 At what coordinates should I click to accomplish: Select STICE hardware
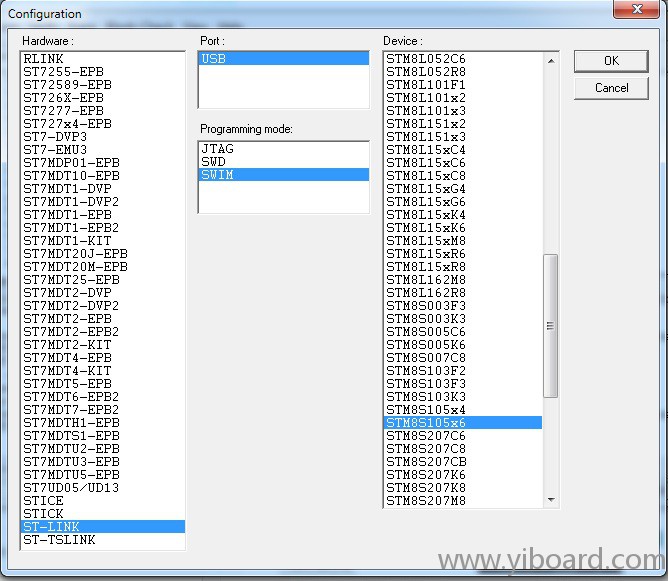pyautogui.click(x=103, y=501)
